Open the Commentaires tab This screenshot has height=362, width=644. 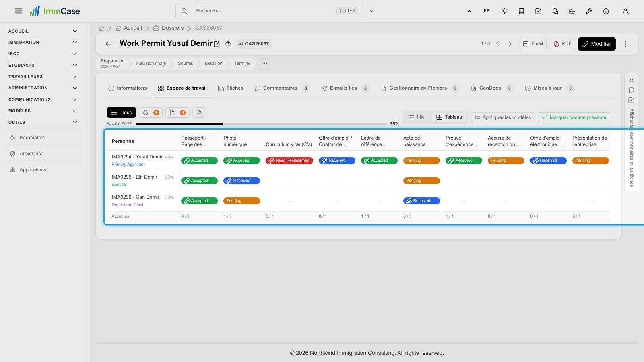pyautogui.click(x=282, y=88)
